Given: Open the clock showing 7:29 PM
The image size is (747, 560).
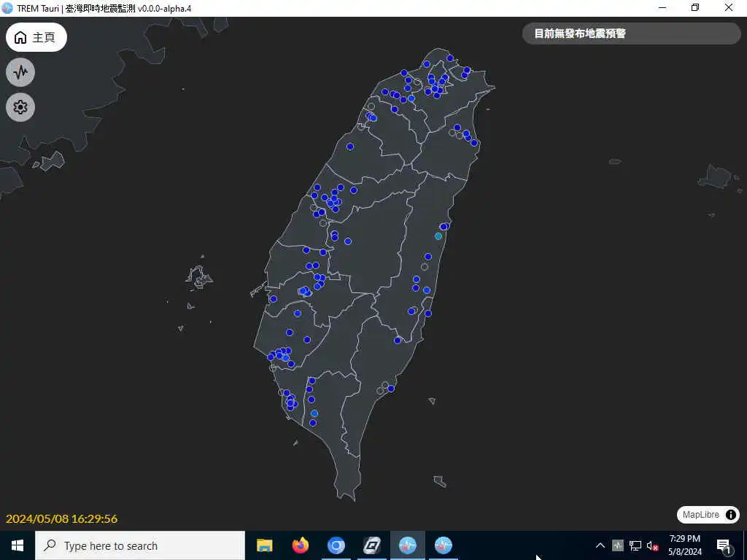Looking at the screenshot, I should click(x=684, y=545).
